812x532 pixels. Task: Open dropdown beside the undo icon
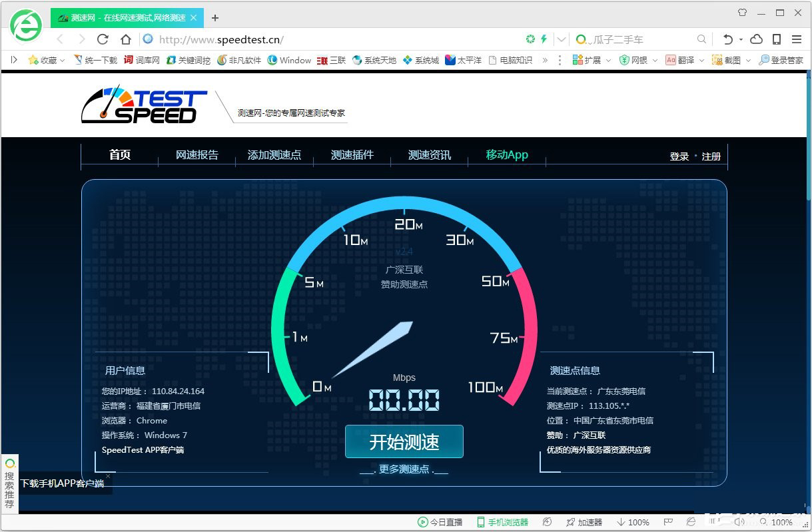740,39
